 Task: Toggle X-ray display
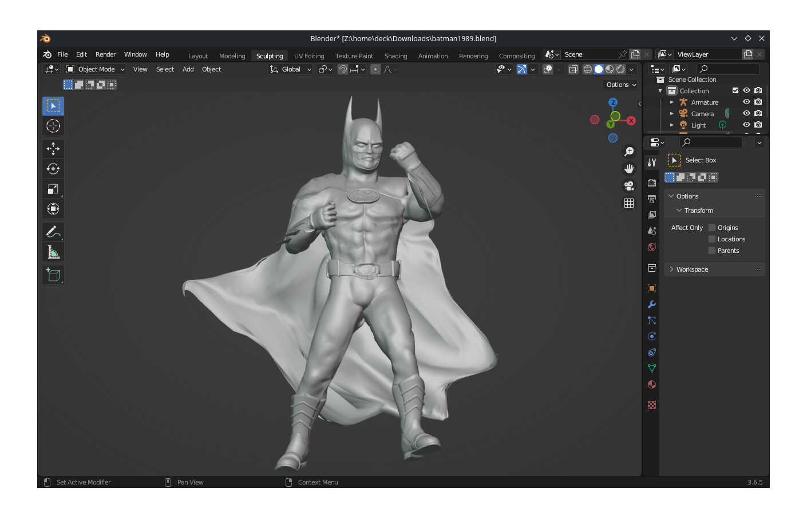573,69
